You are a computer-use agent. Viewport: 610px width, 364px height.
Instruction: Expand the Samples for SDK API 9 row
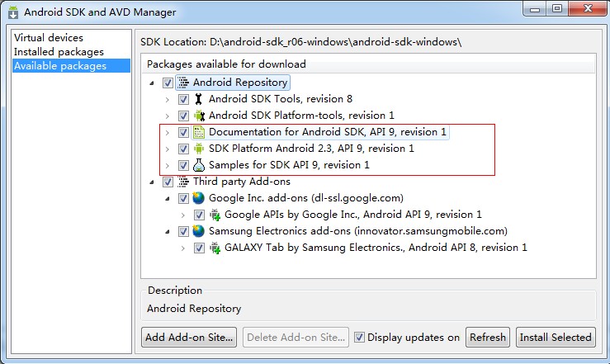point(168,166)
